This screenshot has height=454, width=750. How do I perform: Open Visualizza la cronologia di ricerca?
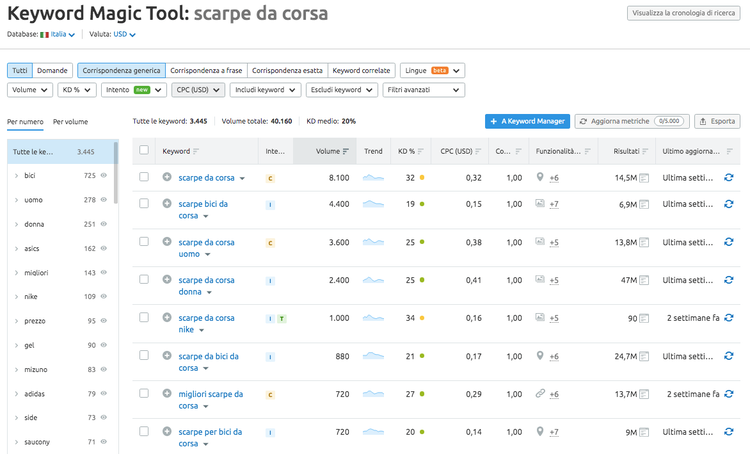click(684, 13)
